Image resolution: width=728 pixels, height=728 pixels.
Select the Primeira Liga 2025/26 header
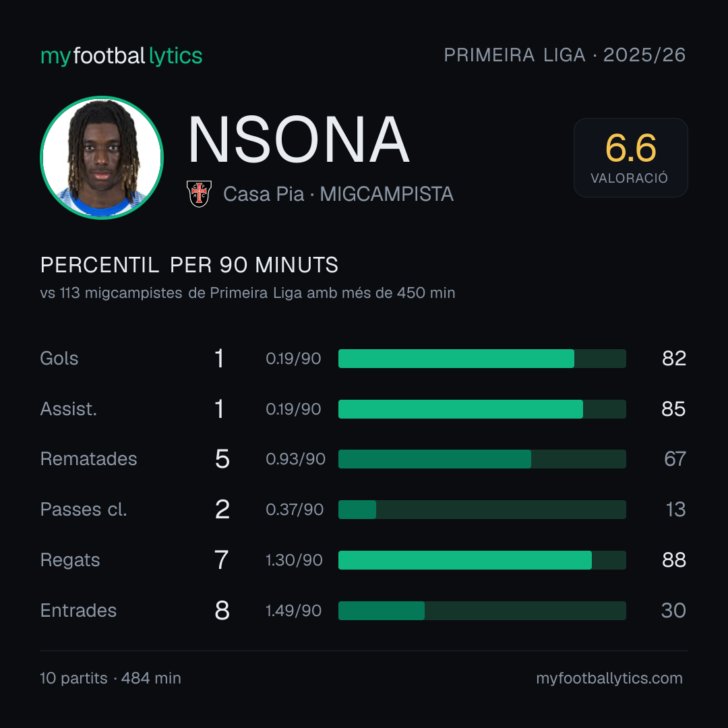565,55
